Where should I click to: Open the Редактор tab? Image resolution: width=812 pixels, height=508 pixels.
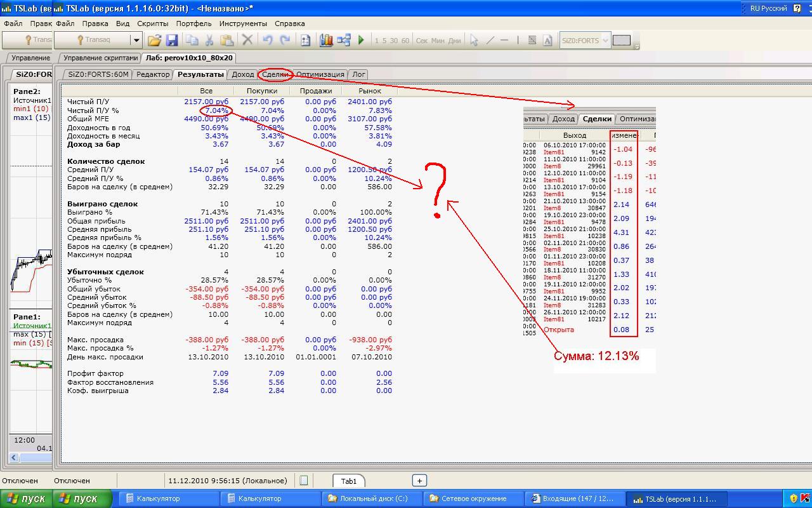153,74
